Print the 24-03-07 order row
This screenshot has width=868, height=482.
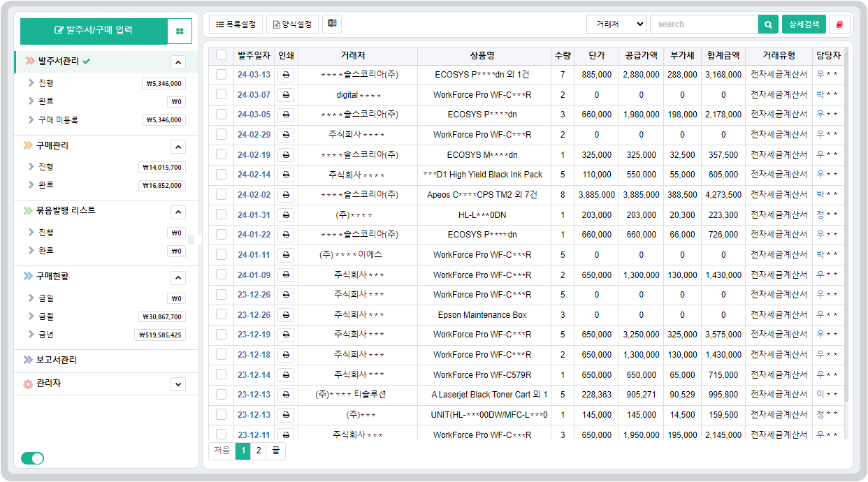tap(286, 95)
